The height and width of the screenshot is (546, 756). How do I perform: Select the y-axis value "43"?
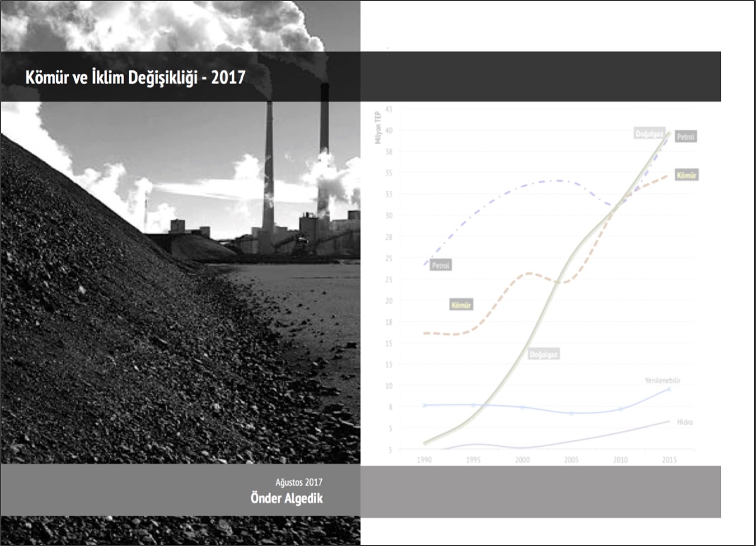pyautogui.click(x=389, y=109)
